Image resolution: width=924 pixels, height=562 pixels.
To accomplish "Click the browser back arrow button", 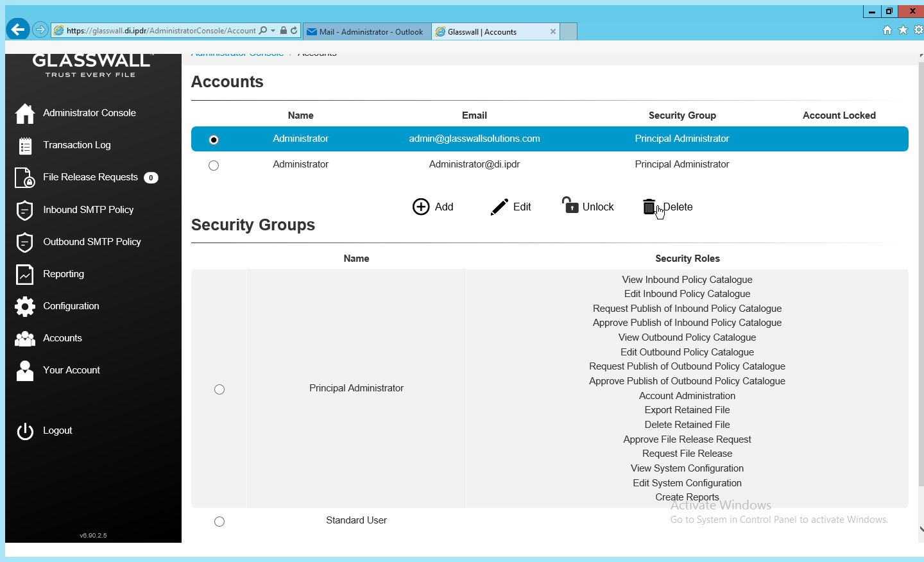I will tap(18, 29).
